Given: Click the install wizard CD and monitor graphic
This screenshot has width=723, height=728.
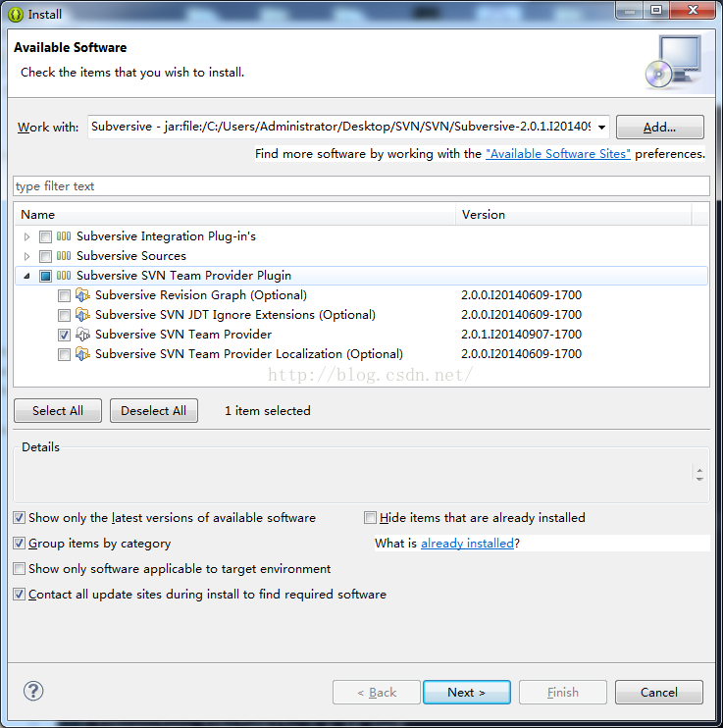Looking at the screenshot, I should tap(673, 62).
